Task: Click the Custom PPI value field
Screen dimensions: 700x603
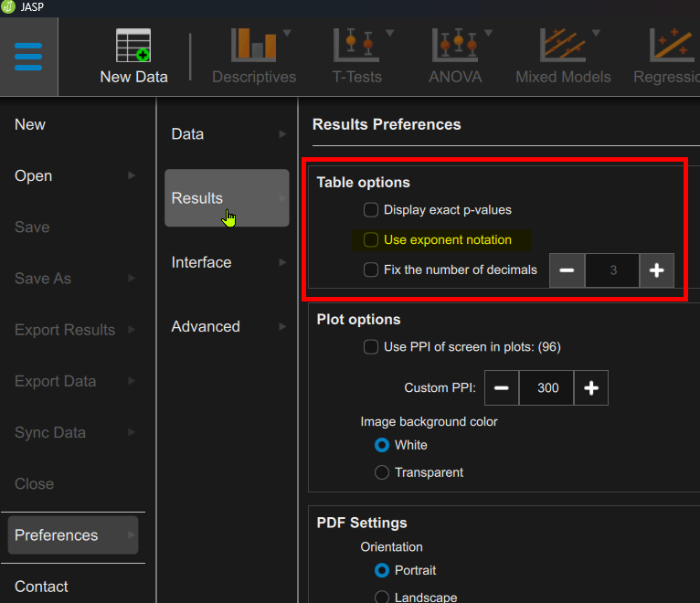Action: pos(547,388)
